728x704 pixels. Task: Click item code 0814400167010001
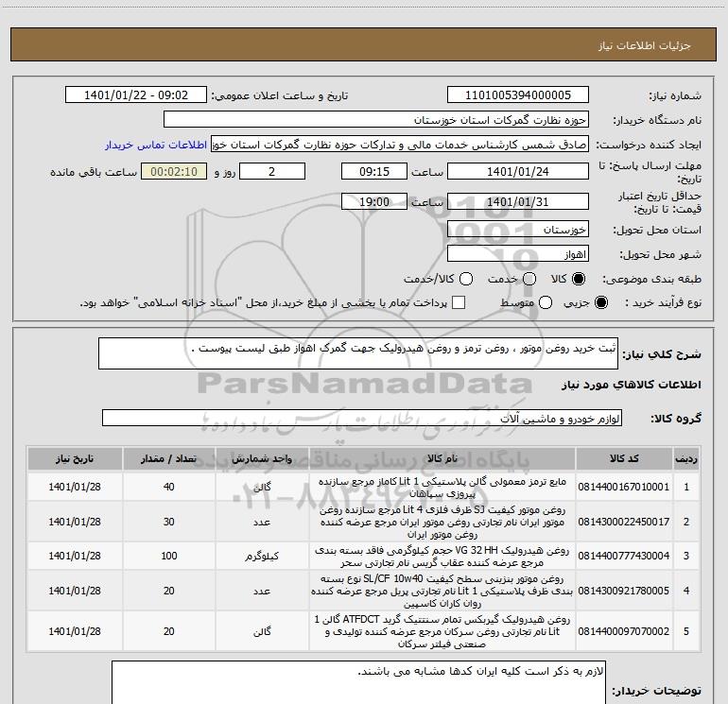624,487
